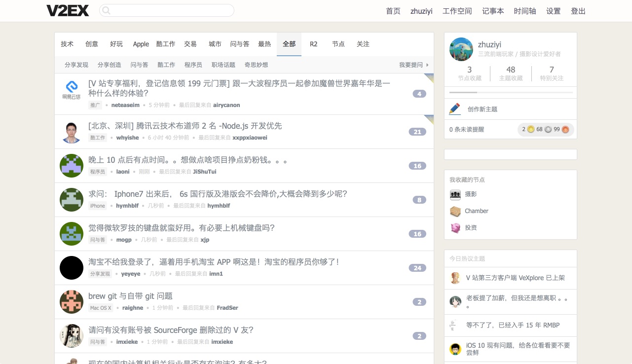Open topic about 腾讯云技术布道师
Image resolution: width=632 pixels, height=364 pixels.
pos(185,126)
